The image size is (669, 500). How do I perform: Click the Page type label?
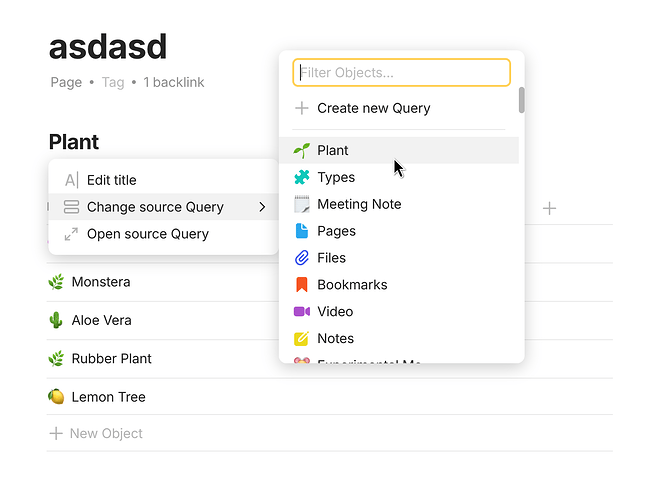66,82
